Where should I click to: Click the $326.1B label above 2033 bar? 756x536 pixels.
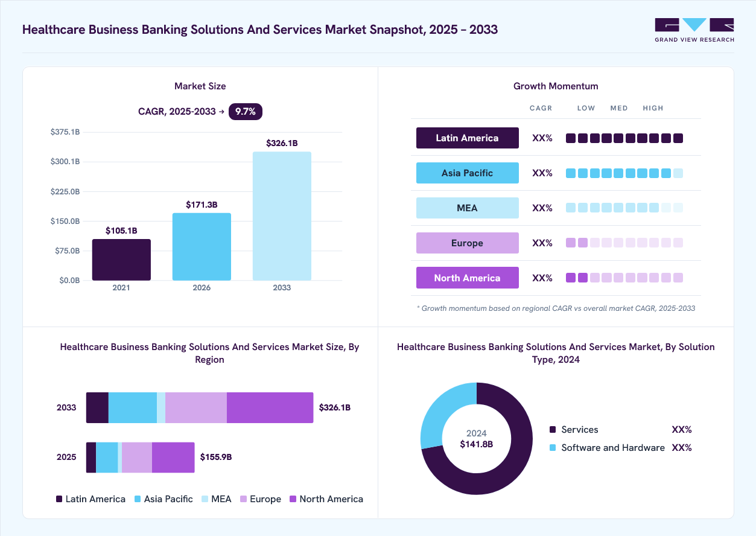pyautogui.click(x=282, y=143)
